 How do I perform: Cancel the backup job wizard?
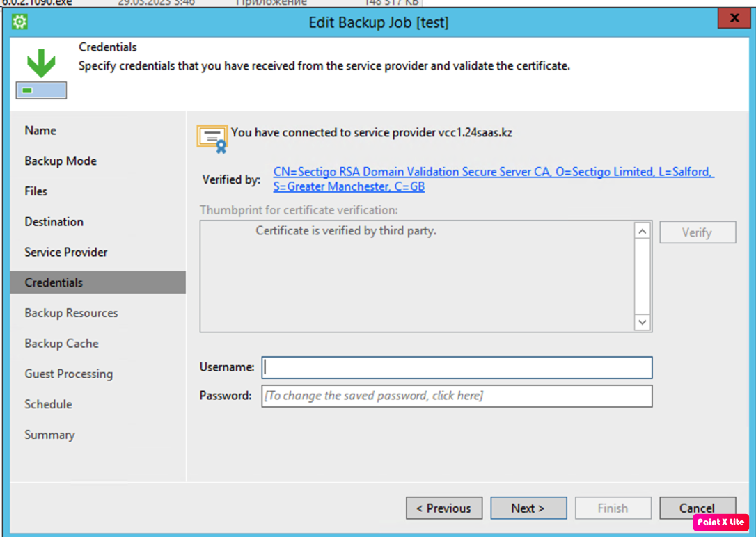tap(698, 508)
